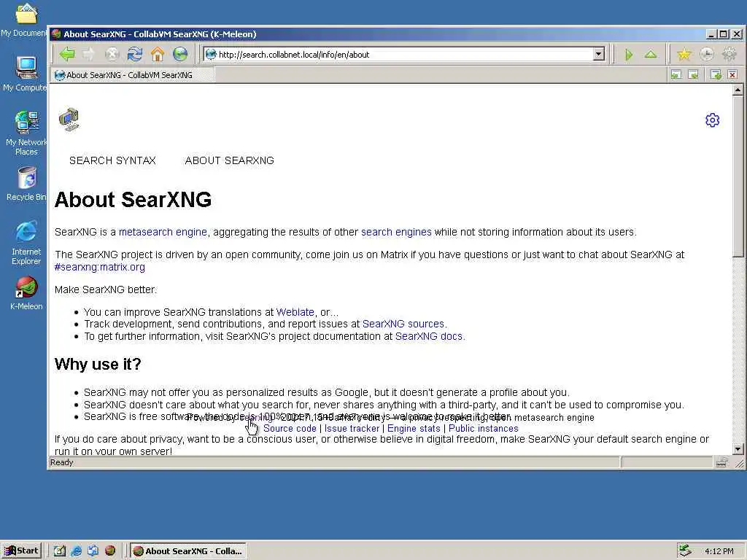Image resolution: width=747 pixels, height=560 pixels.
Task: Open the Issue tracker footer link
Action: coord(352,428)
